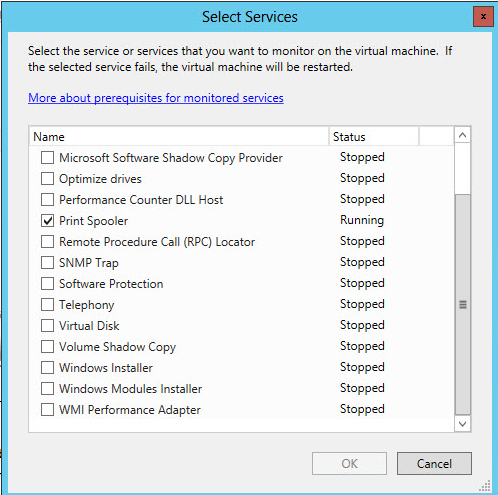Check the Microsoft Software Shadow Copy Provider box
Viewport: 498px width, 495px height.
pos(47,158)
